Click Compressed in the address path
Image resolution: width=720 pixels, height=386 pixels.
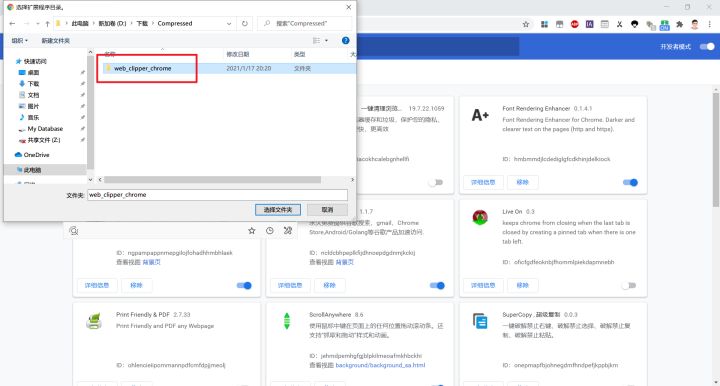point(175,23)
